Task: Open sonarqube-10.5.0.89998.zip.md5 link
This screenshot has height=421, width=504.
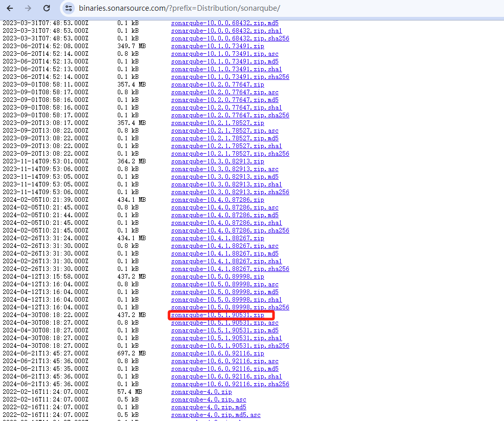Action: (x=225, y=292)
